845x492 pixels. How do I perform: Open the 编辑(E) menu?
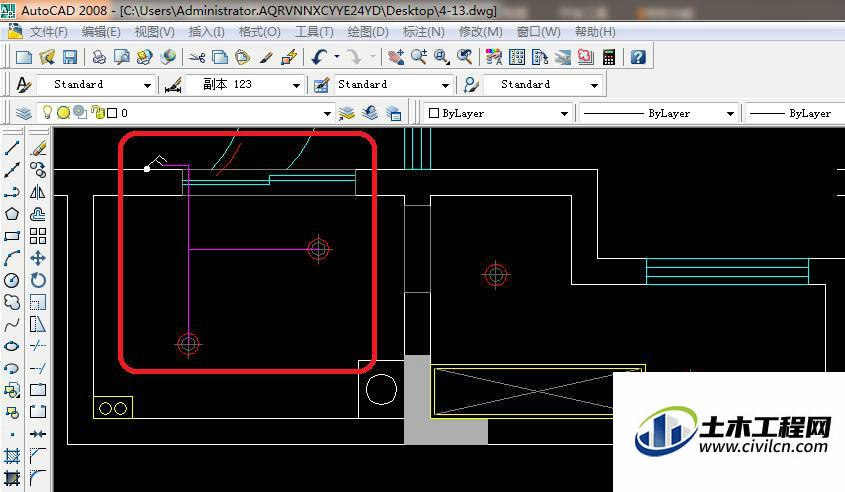101,32
